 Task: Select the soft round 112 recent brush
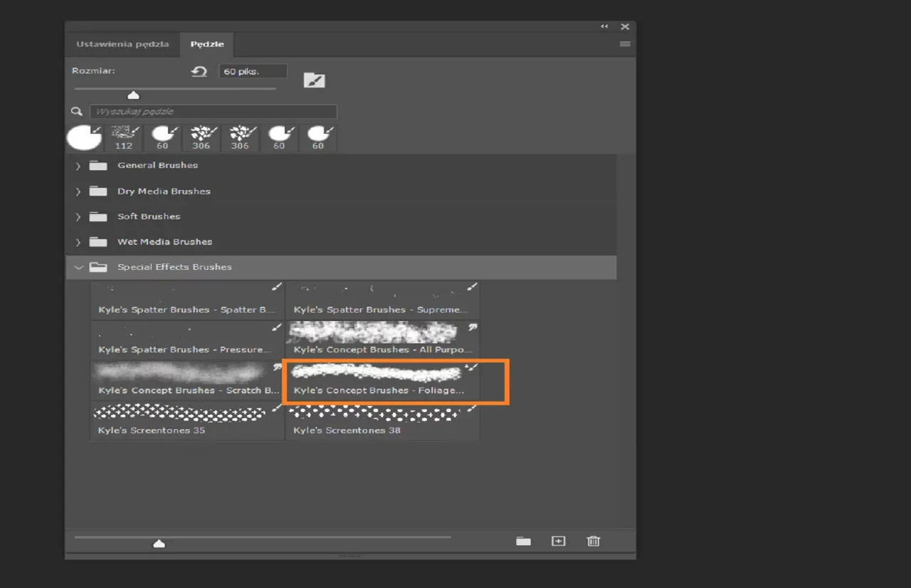(124, 137)
